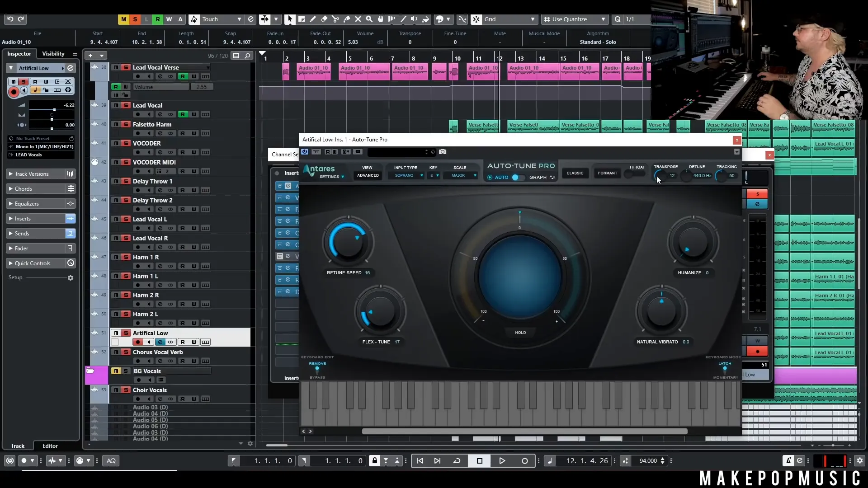Toggle global Mute M button in toolbar

click(x=124, y=19)
